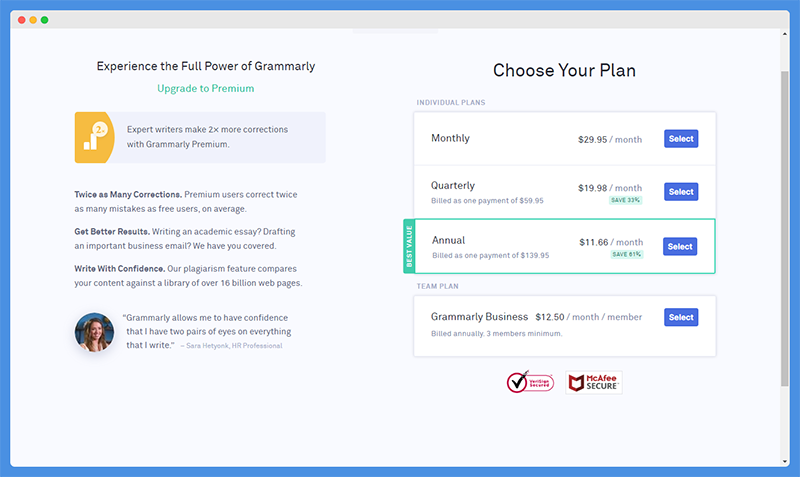Click the yellow 2x chart icon

click(94, 137)
